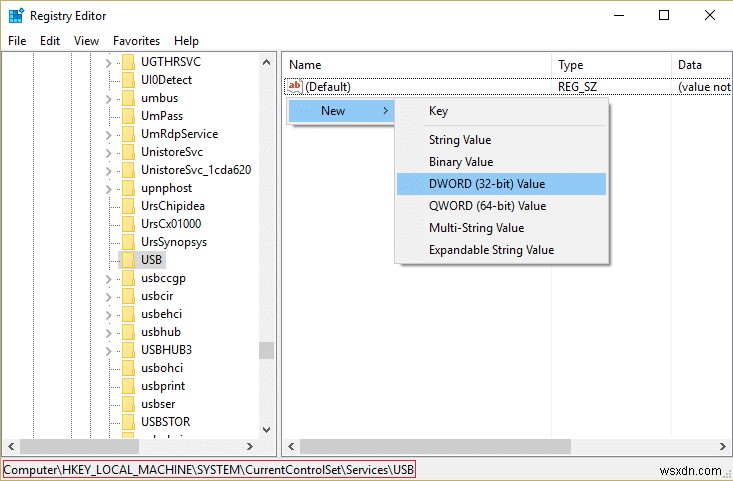Viewport: 733px width, 481px height.
Task: Choose Key in the New submenu
Action: pyautogui.click(x=501, y=111)
